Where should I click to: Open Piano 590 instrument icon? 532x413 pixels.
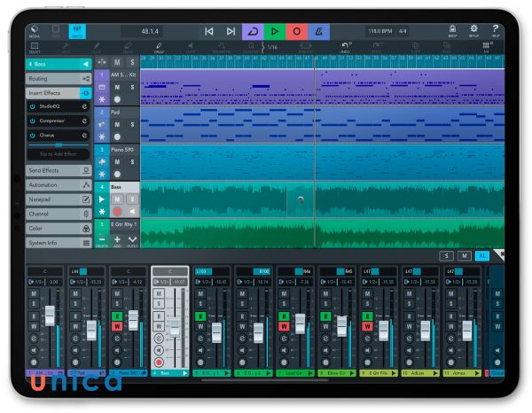pyautogui.click(x=102, y=162)
